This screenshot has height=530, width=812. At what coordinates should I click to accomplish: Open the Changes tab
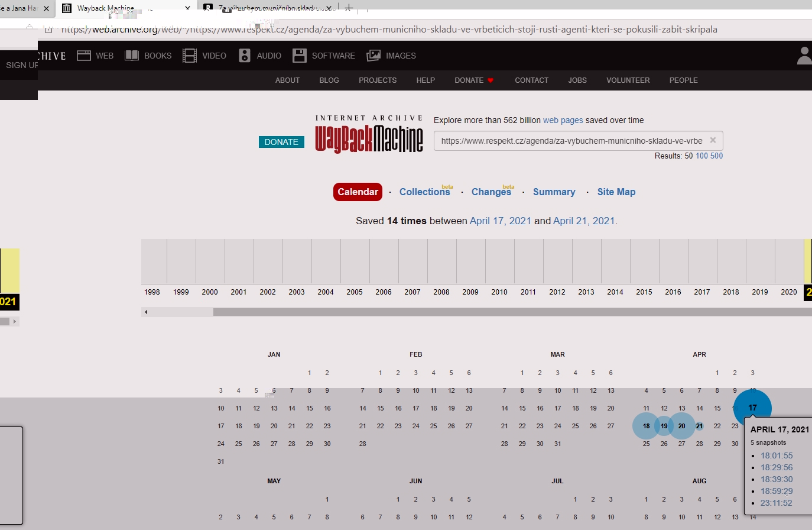click(491, 192)
